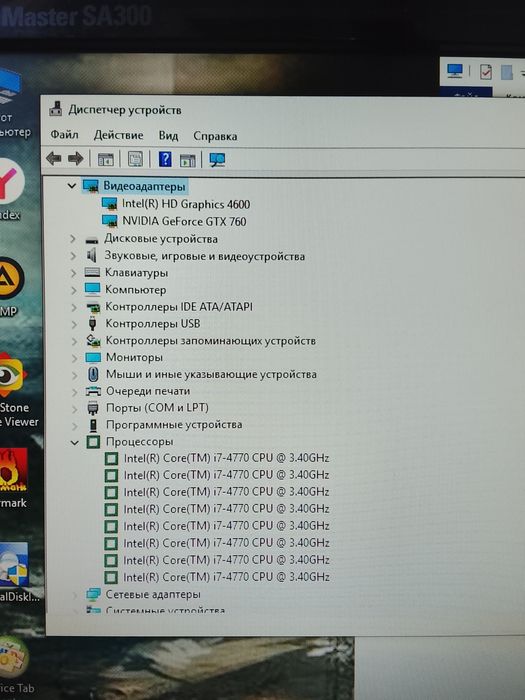
Task: Select the Сетевые адаптеры tree item
Action: point(153,595)
